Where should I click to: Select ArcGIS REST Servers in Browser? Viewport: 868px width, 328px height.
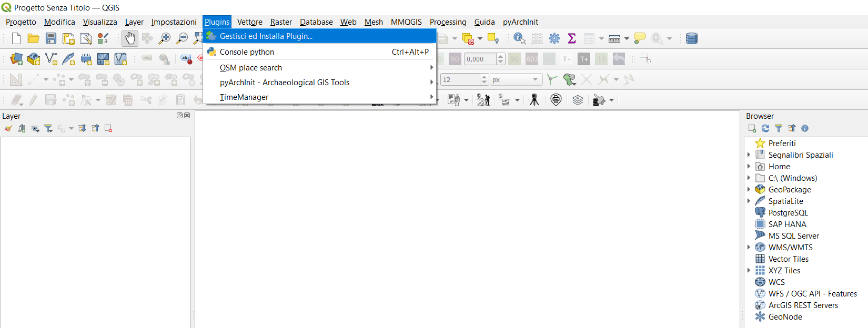pos(803,305)
